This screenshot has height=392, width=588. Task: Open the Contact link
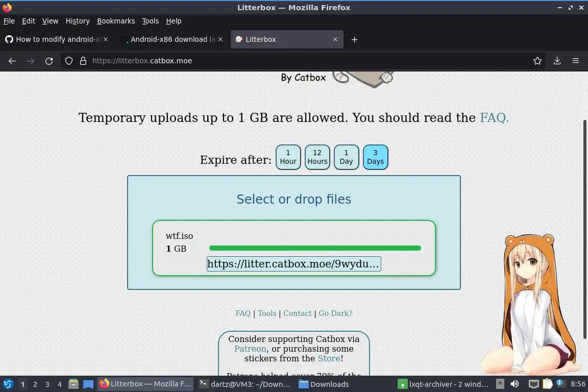pyautogui.click(x=298, y=313)
